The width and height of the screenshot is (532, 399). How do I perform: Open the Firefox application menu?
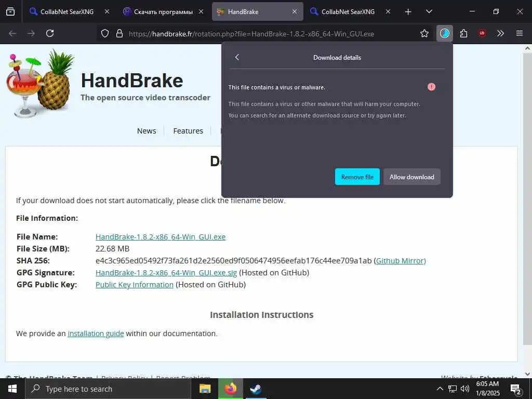[x=519, y=33]
